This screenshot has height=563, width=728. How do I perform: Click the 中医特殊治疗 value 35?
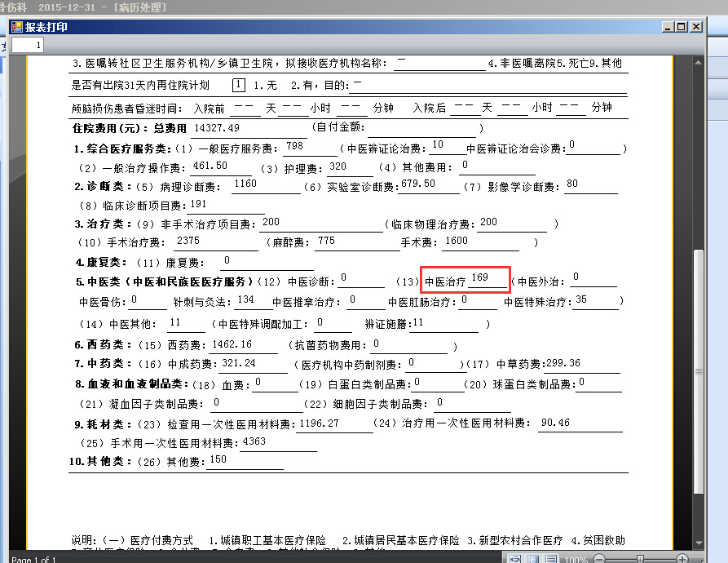tap(581, 299)
